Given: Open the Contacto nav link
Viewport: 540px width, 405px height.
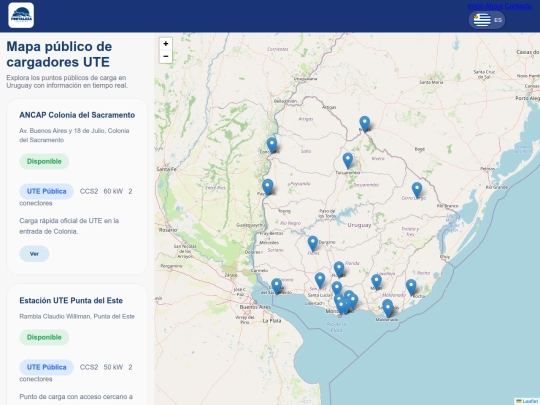Looking at the screenshot, I should (x=518, y=6).
